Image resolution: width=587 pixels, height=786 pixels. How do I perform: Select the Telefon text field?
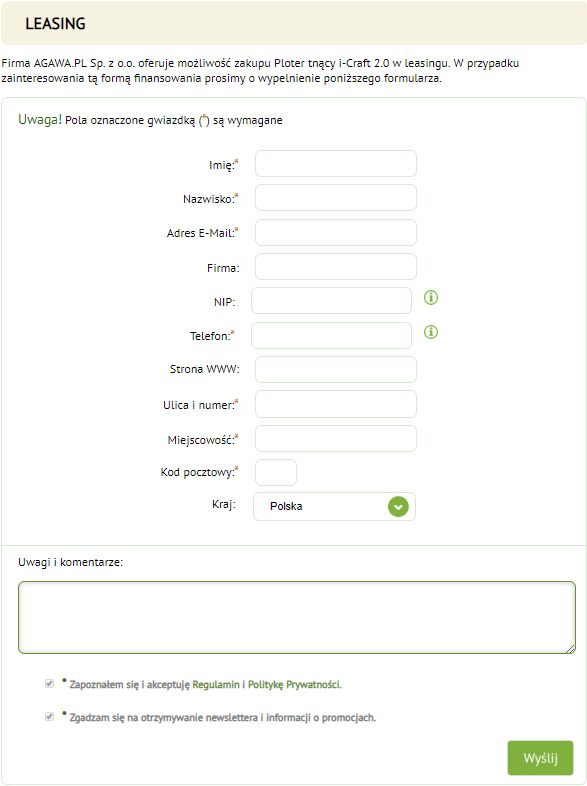(x=331, y=336)
